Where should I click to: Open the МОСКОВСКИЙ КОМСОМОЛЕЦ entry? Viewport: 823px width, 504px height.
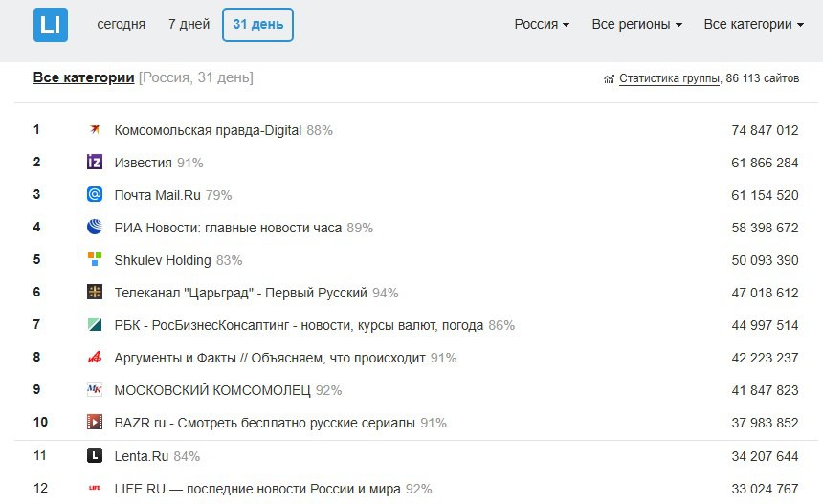(x=211, y=390)
